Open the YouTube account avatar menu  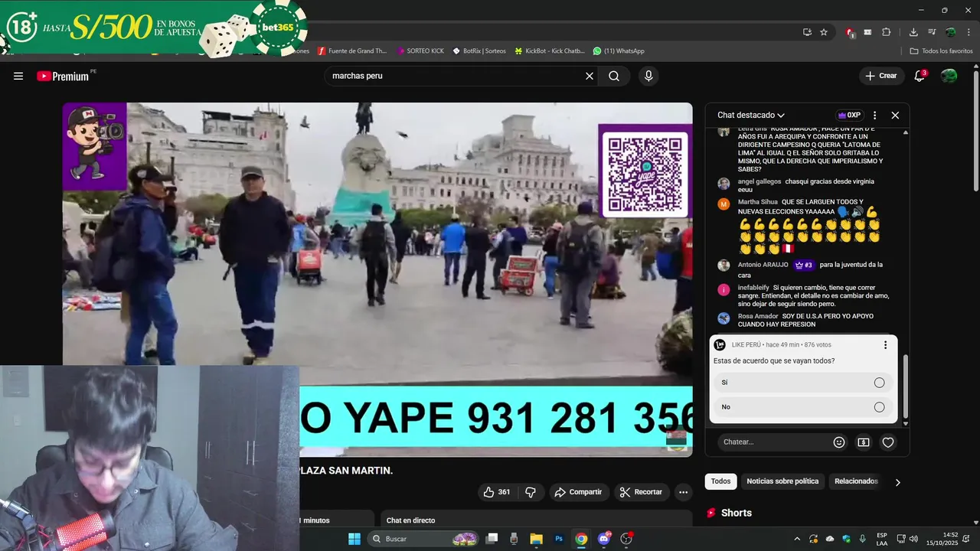click(949, 76)
